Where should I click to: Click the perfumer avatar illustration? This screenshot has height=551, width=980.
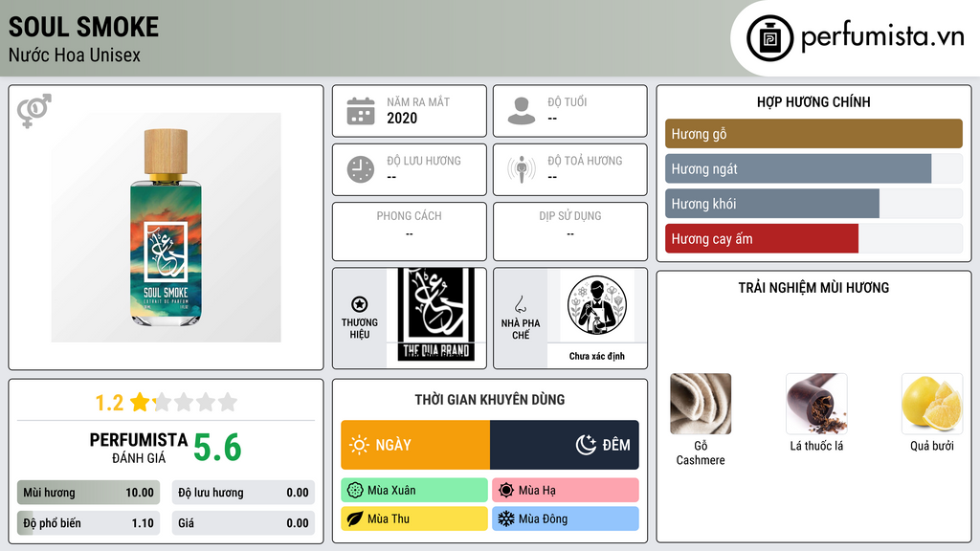597,305
